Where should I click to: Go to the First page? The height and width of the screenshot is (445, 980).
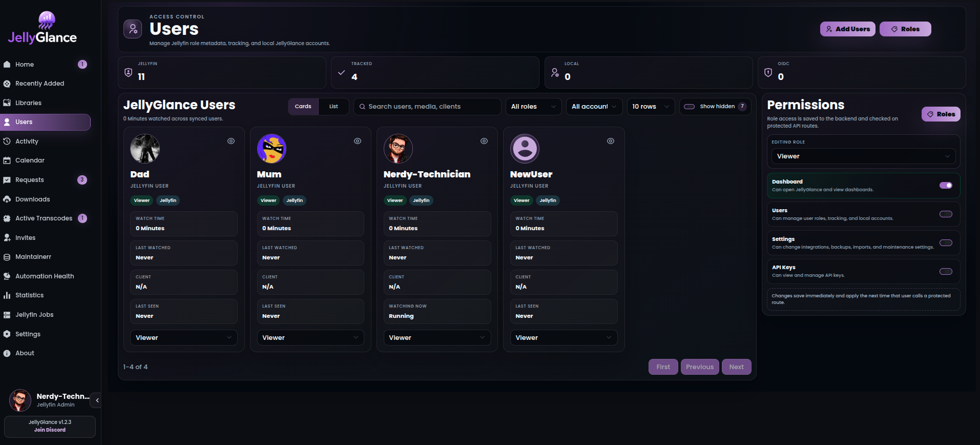[663, 367]
